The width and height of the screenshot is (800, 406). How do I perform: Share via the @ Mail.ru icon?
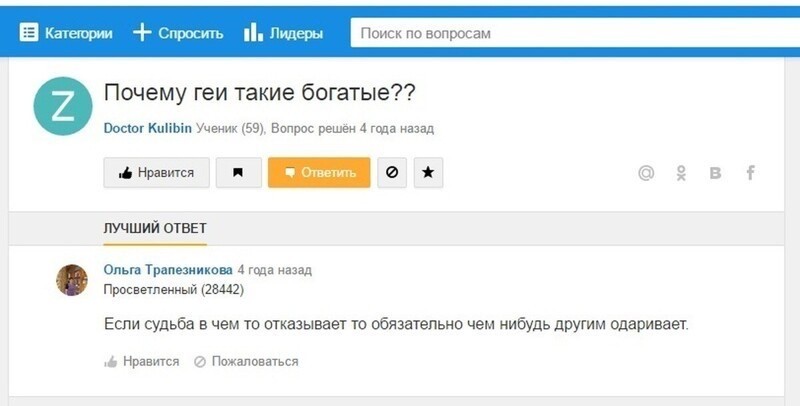pyautogui.click(x=646, y=173)
